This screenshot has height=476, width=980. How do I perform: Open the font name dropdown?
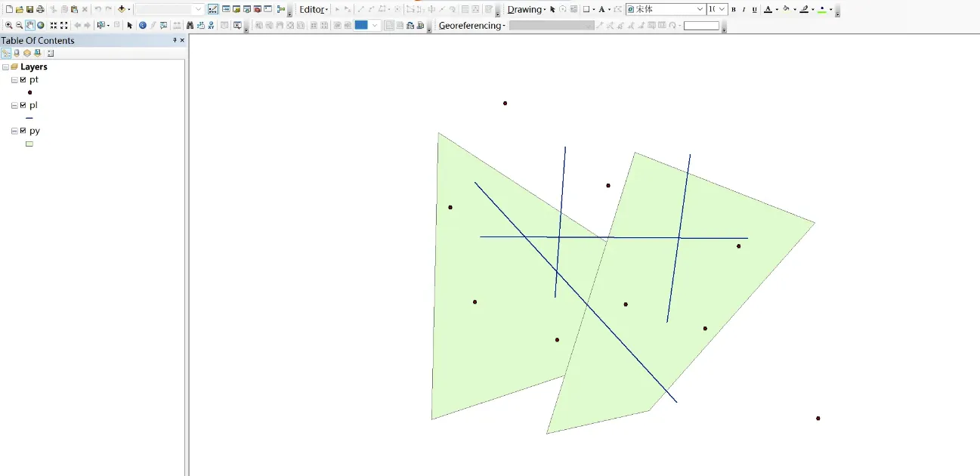[699, 9]
